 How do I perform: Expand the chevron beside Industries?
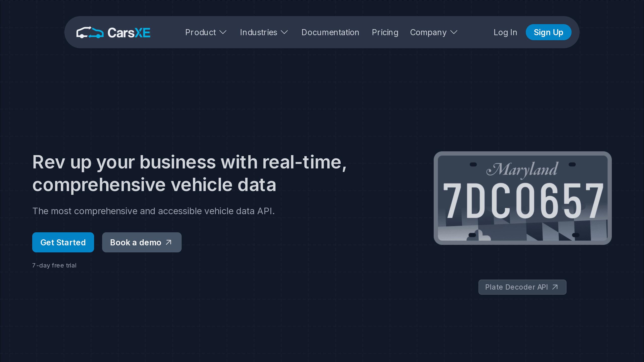[284, 32]
